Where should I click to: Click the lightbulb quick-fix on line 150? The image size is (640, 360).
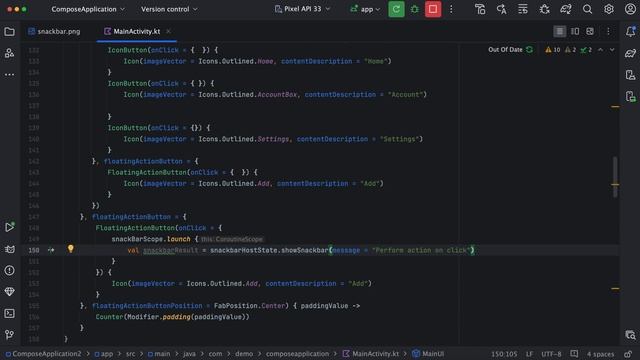[x=71, y=249]
